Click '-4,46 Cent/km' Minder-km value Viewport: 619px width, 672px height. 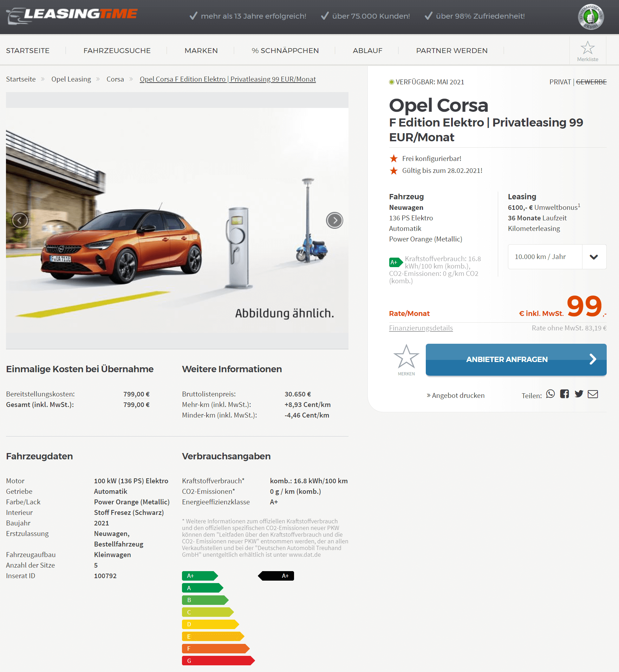point(307,415)
